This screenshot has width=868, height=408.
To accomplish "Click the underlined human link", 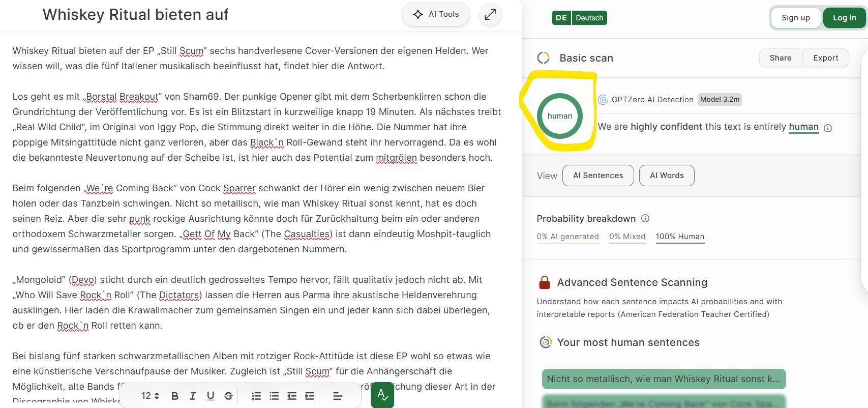I will coord(803,127).
